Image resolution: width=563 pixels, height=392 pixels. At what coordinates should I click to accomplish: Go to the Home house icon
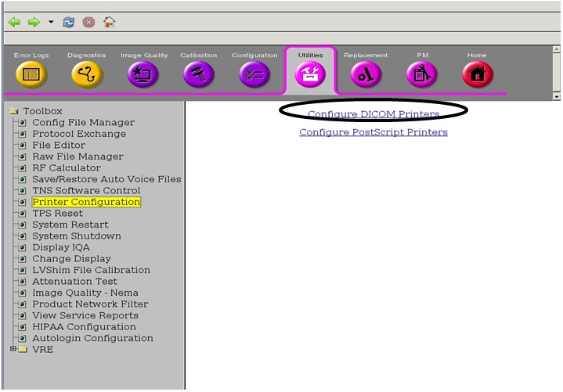click(477, 74)
